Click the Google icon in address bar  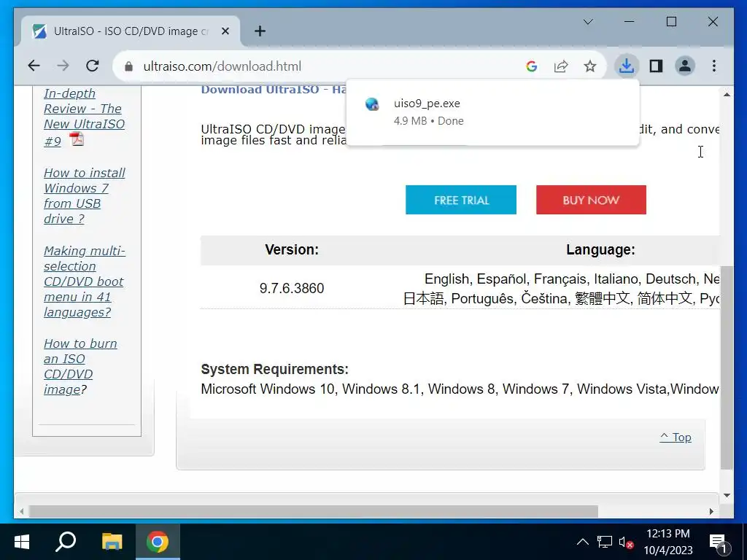(x=532, y=66)
